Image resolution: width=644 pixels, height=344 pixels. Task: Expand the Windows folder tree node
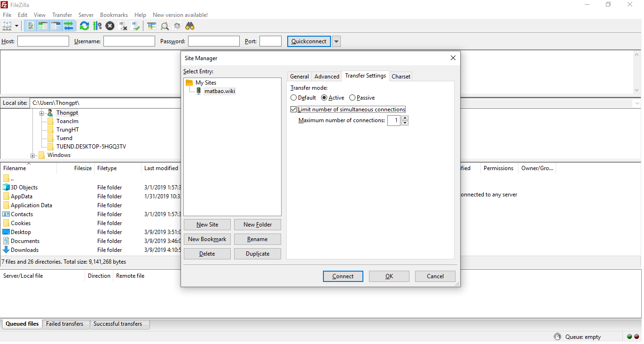(33, 156)
